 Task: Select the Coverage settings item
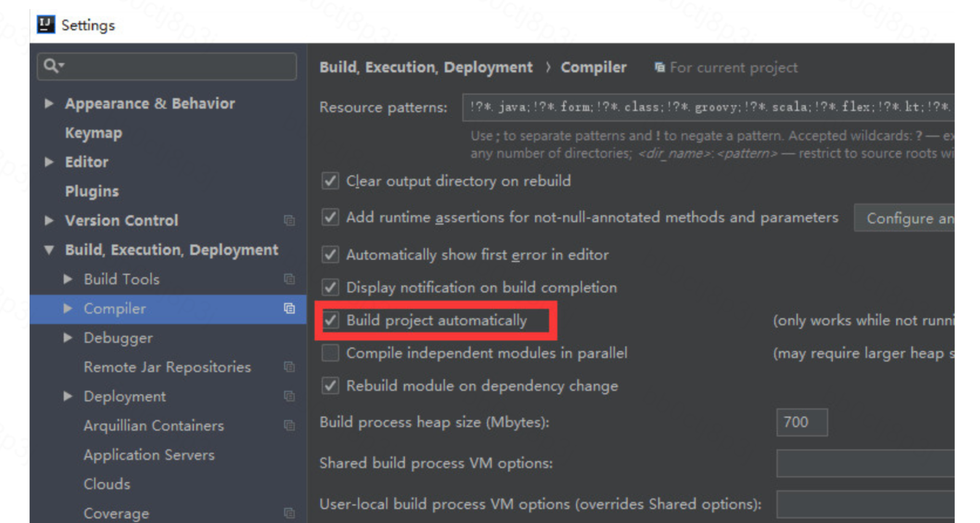[x=116, y=513]
